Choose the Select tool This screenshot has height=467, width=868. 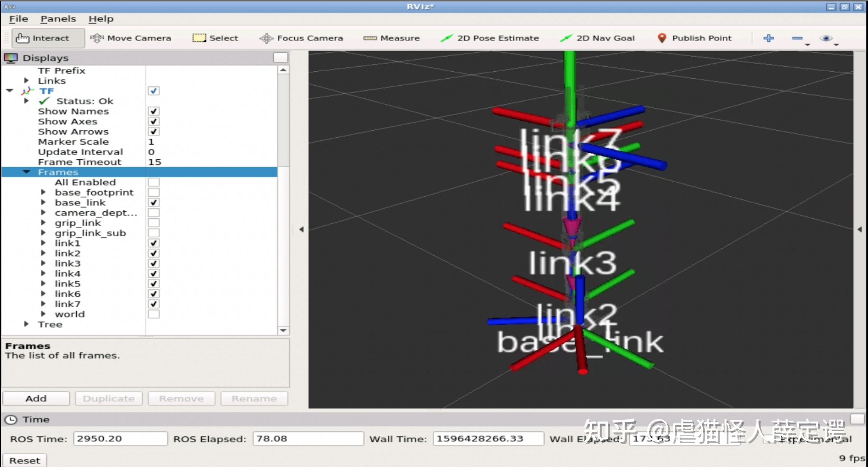[215, 38]
